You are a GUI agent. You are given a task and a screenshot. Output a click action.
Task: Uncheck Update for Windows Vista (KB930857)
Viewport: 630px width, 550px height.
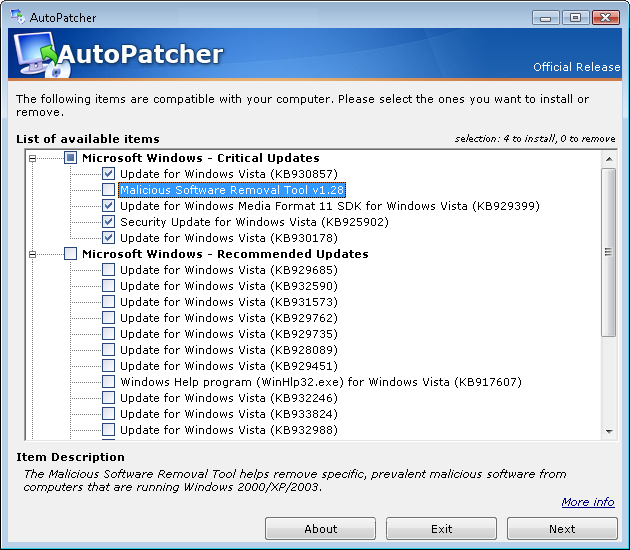108,174
